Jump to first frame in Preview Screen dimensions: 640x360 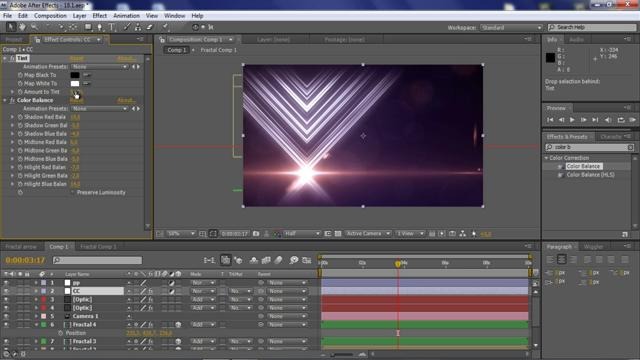pos(550,120)
